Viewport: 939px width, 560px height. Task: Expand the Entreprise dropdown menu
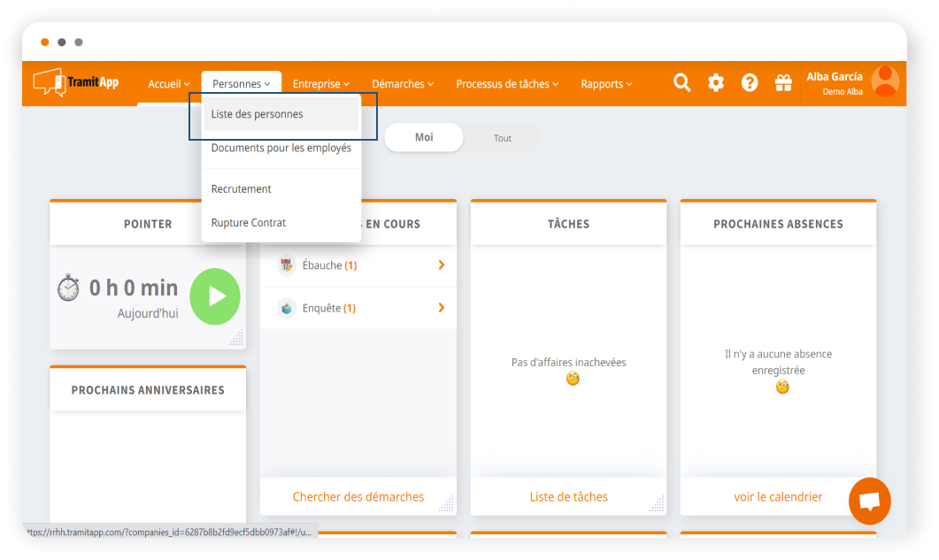322,84
